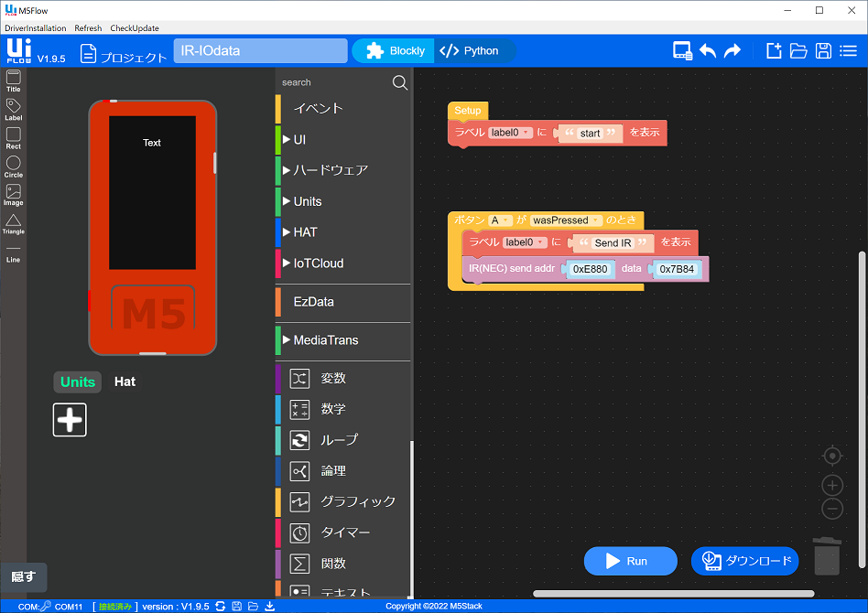Screen dimensions: 868x613
Task: Edit the IR-IOdata project name field
Action: 261,51
